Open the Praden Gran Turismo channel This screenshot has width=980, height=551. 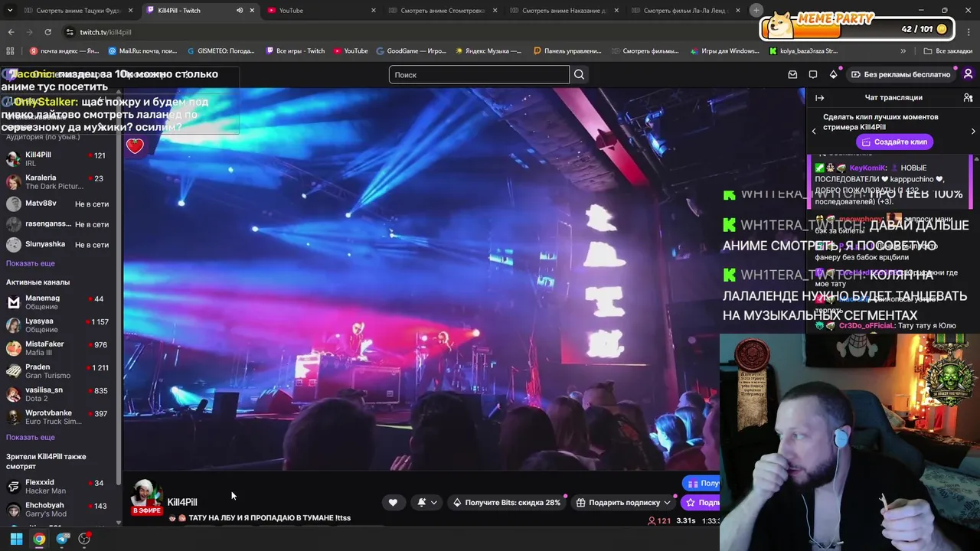60,371
